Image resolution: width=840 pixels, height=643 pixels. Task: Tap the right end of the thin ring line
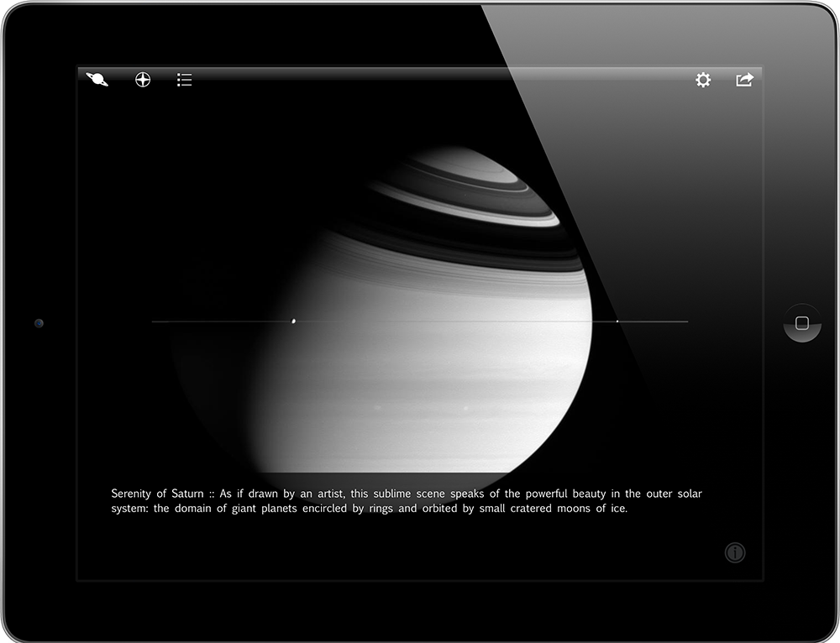[x=685, y=321]
